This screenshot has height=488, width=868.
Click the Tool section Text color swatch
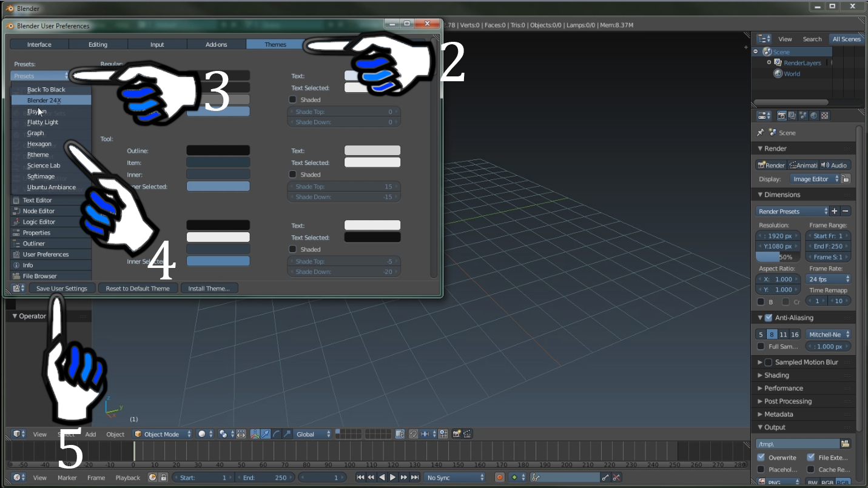[372, 150]
